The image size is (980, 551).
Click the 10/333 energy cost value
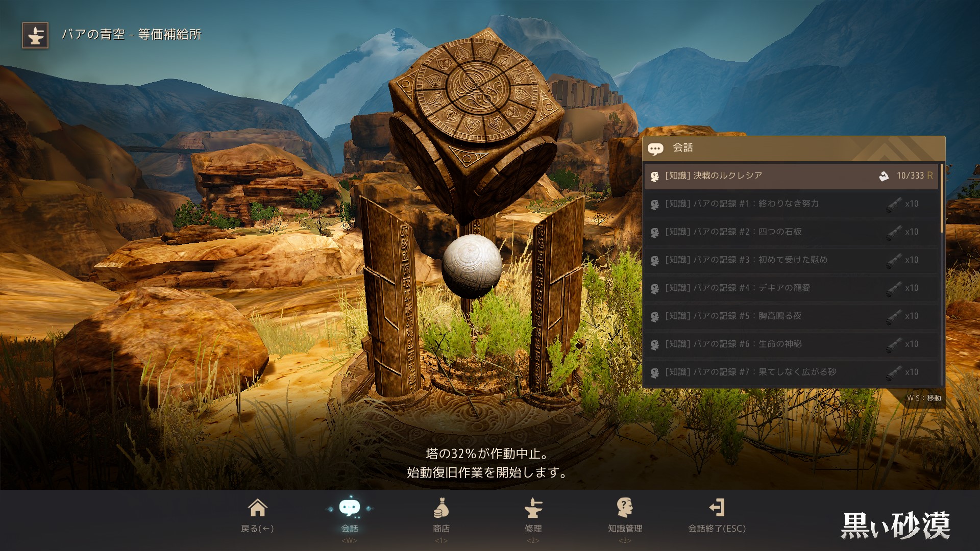[910, 176]
